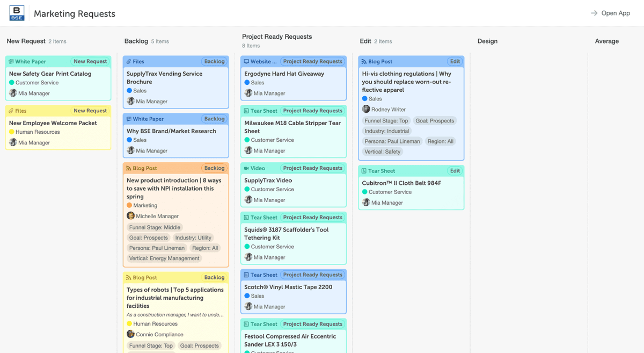The height and width of the screenshot is (353, 644).
Task: Select the Project Ready Requests column header
Action: click(277, 37)
